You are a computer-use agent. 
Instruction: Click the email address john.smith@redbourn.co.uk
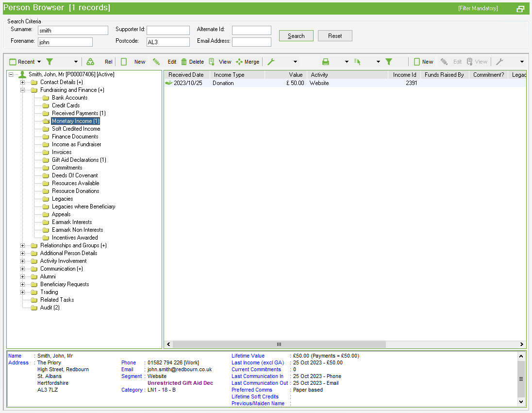(179, 369)
